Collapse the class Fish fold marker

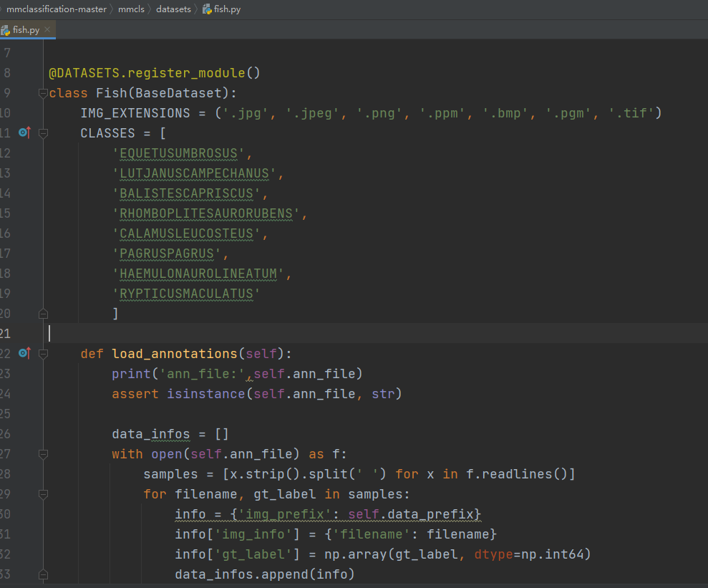point(44,93)
